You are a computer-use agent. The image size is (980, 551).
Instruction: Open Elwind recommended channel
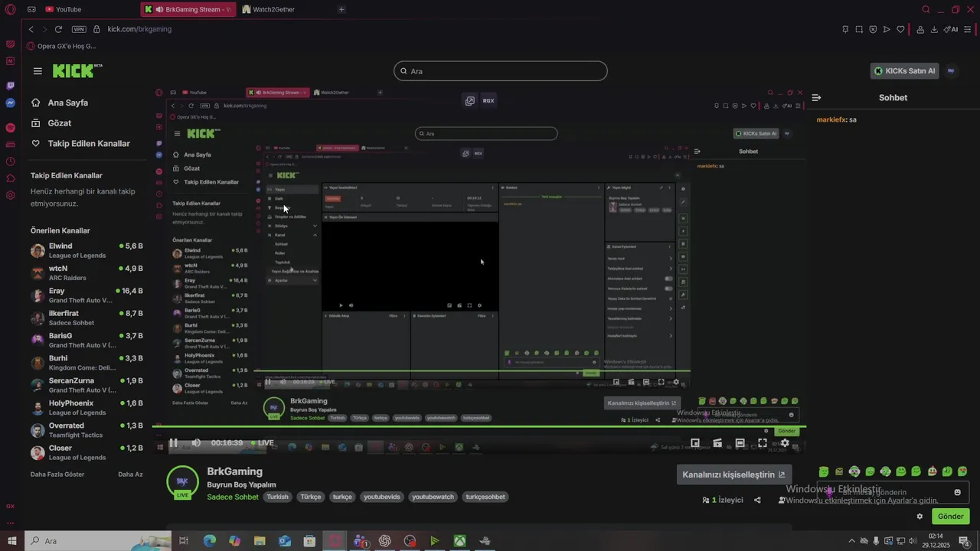click(87, 250)
